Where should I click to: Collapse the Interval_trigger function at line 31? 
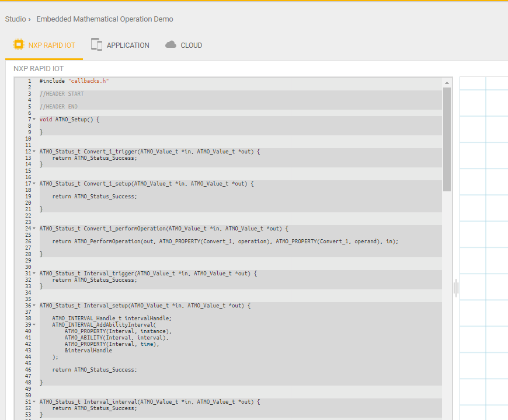(x=34, y=274)
